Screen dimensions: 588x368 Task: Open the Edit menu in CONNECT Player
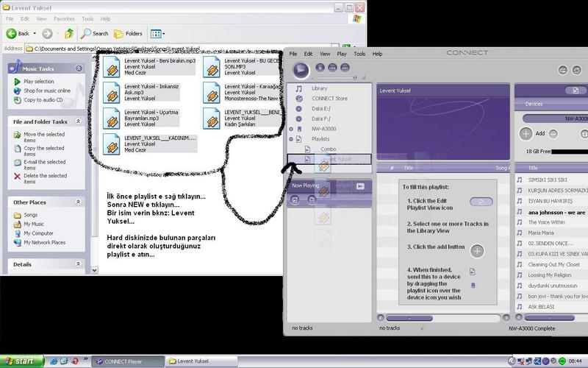click(308, 54)
